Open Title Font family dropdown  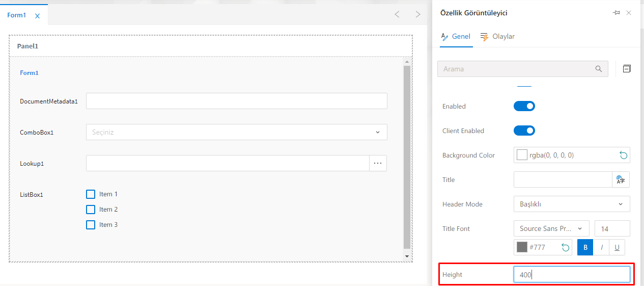pyautogui.click(x=551, y=228)
